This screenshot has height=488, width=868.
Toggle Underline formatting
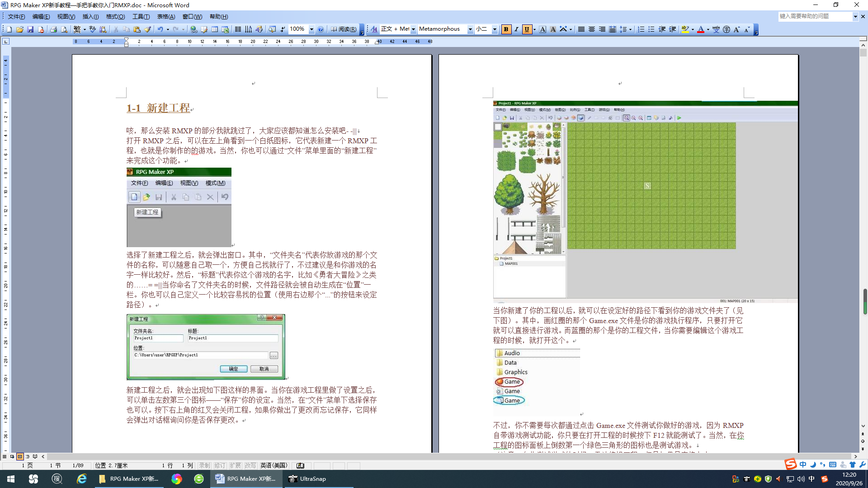pos(527,29)
